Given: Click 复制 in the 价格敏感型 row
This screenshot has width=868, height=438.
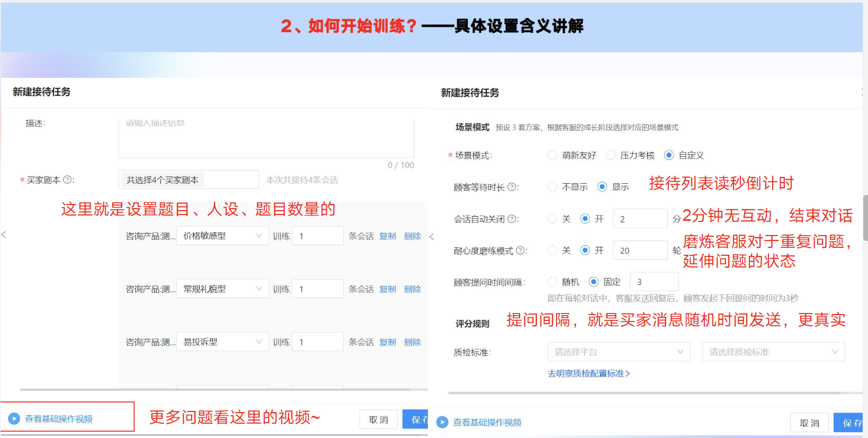Looking at the screenshot, I should coord(388,236).
